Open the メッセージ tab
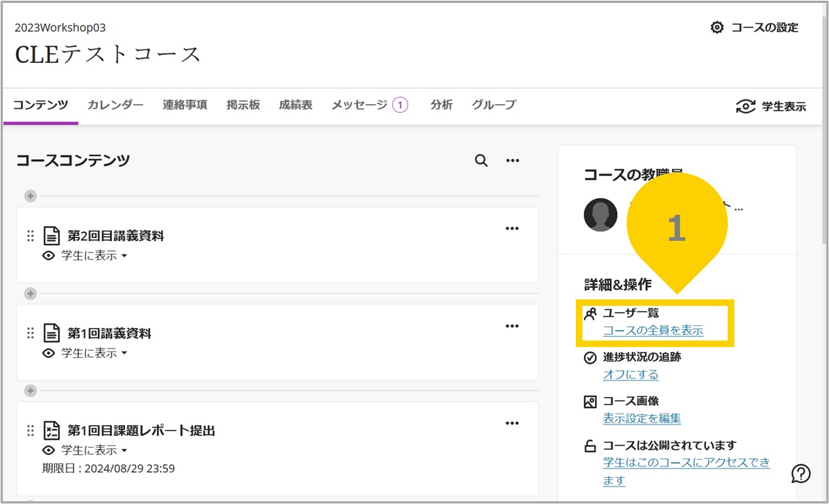 360,105
